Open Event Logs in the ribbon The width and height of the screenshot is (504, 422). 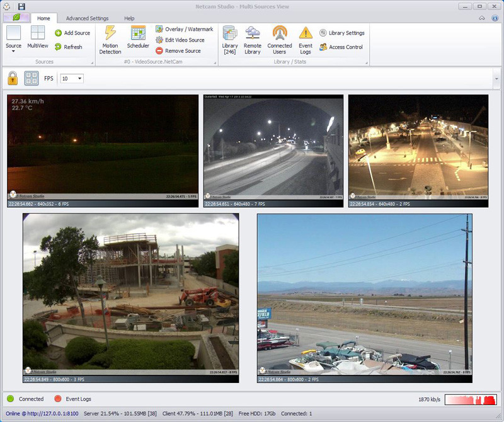[x=306, y=40]
